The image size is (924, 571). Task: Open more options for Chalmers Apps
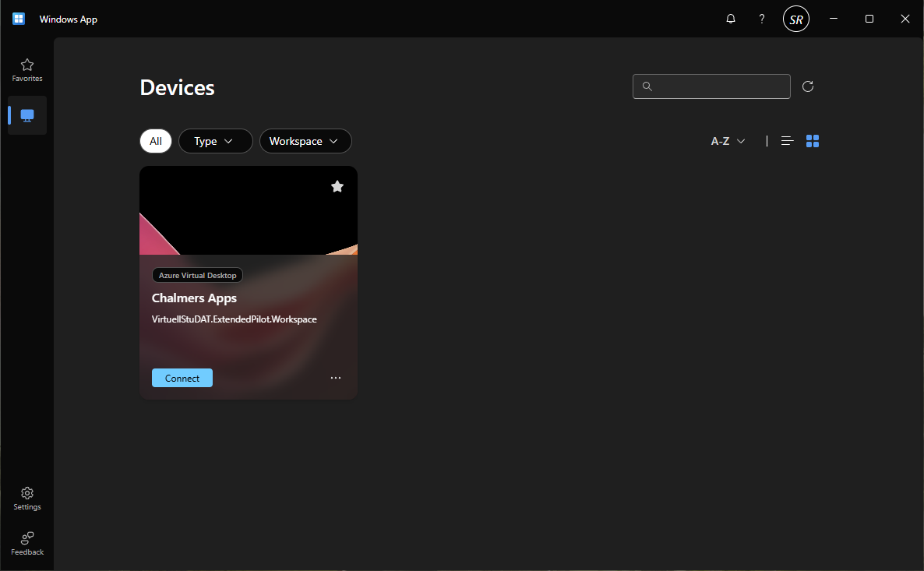point(336,378)
